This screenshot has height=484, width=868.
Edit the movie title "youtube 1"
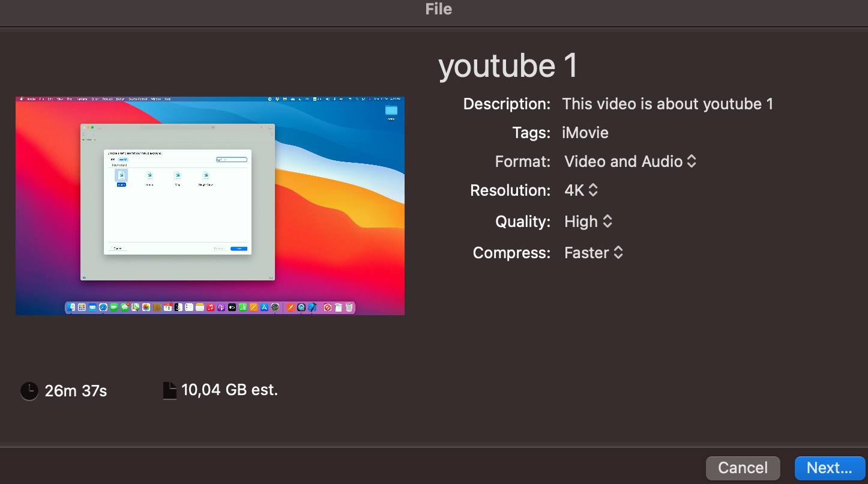[x=508, y=66]
